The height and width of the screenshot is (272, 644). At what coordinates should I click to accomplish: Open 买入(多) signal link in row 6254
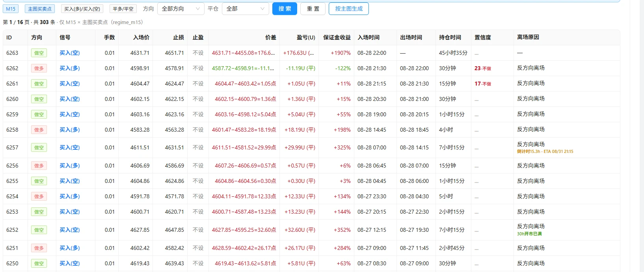tap(70, 196)
